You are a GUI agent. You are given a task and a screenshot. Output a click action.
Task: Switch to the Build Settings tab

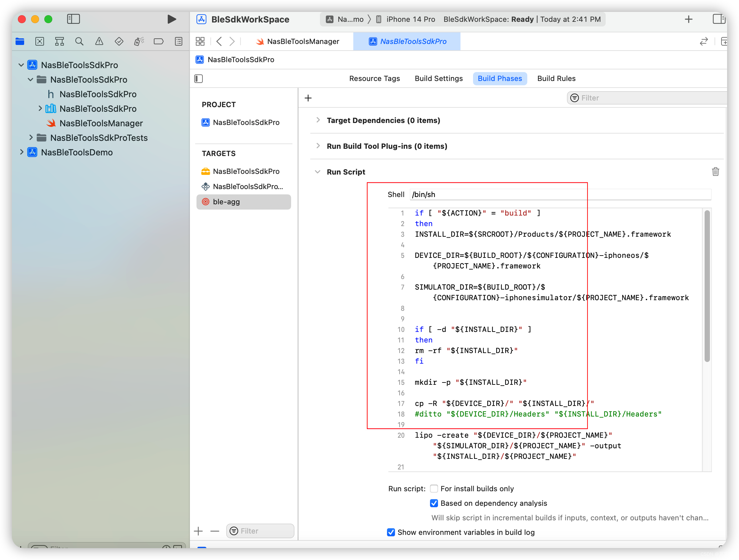coord(438,78)
